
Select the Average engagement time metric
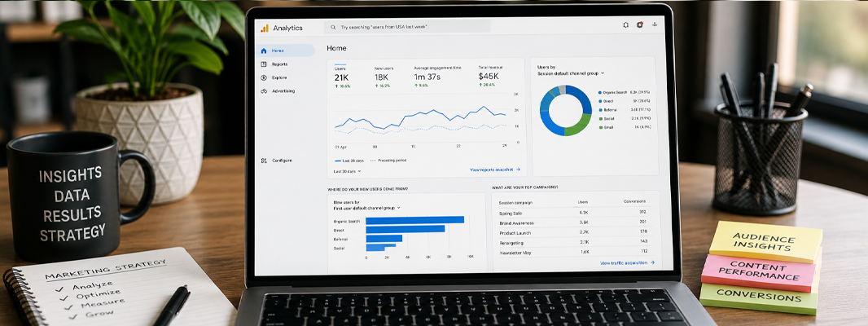pyautogui.click(x=437, y=77)
